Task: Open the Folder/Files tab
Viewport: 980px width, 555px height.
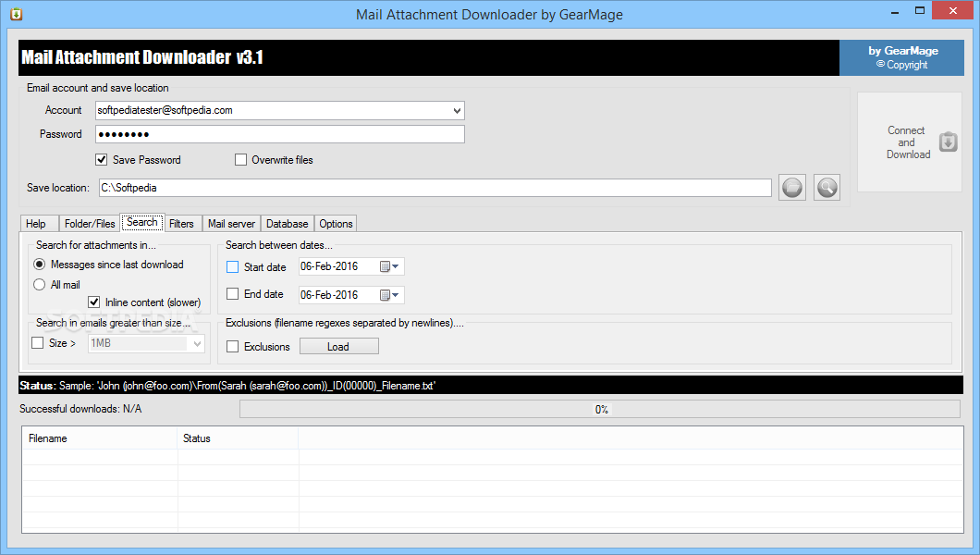Action: tap(90, 224)
